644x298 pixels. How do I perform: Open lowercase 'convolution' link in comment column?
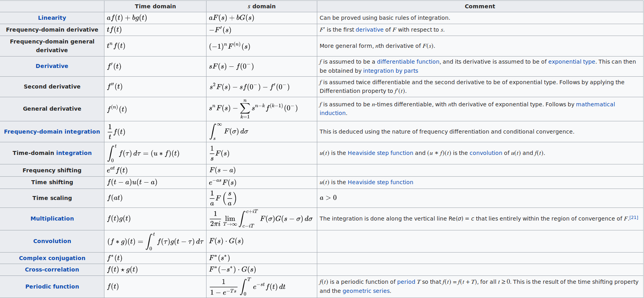(x=485, y=153)
